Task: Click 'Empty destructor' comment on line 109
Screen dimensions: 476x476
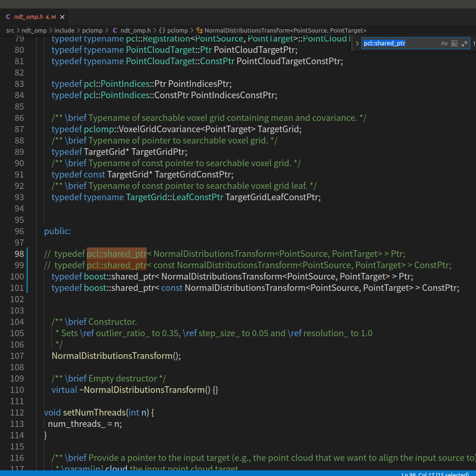Action: 123,379
